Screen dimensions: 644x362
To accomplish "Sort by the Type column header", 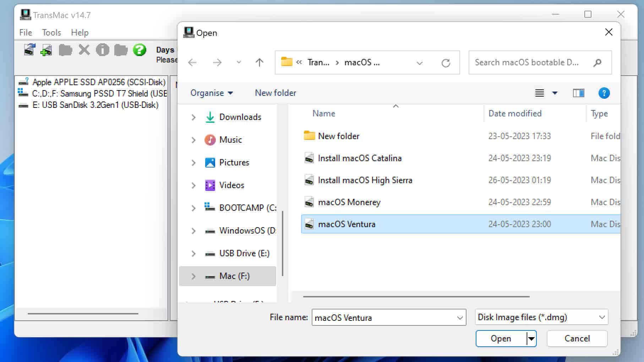I will tap(599, 114).
